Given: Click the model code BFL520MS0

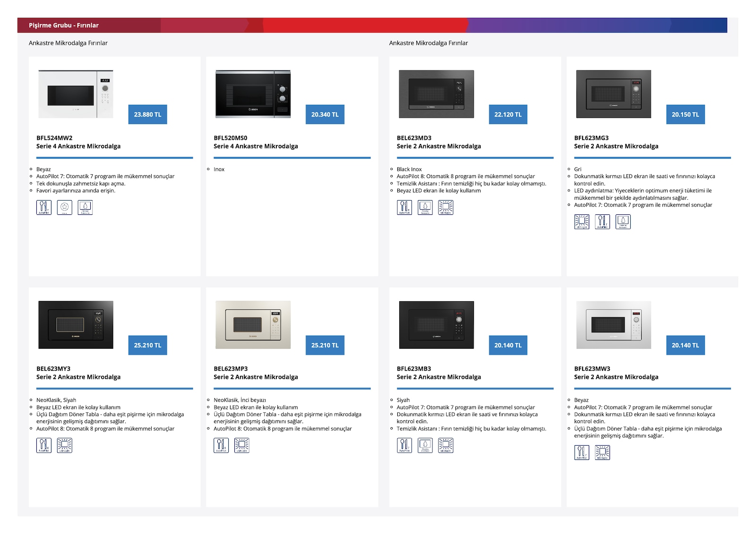Looking at the screenshot, I should pyautogui.click(x=231, y=138).
